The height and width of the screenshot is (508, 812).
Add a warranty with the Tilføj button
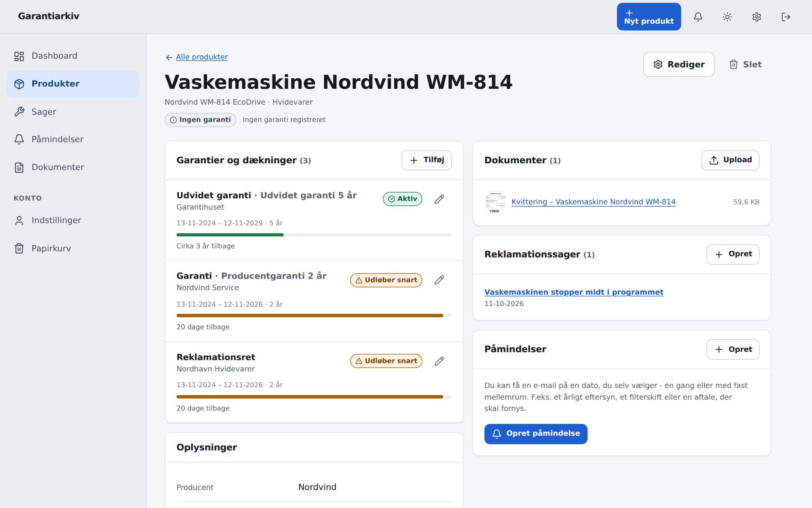427,160
